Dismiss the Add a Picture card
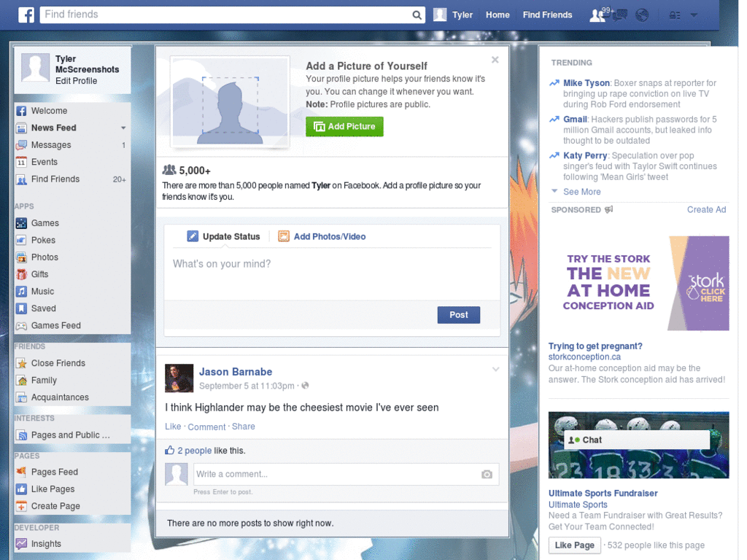The height and width of the screenshot is (560, 747). click(x=495, y=60)
